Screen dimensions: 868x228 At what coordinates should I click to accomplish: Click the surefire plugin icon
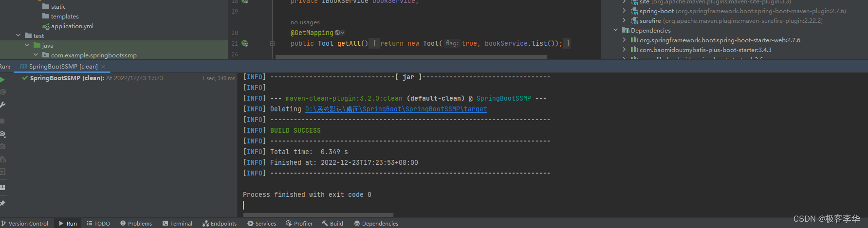tap(634, 20)
